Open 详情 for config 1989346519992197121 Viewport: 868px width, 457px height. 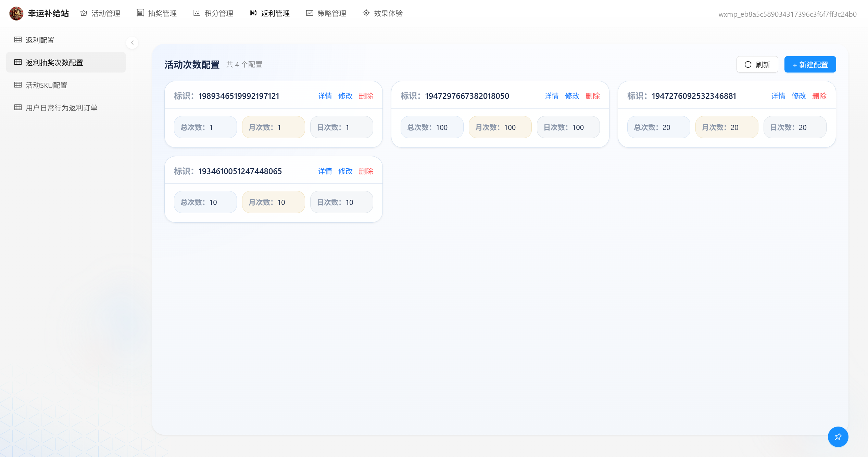pos(325,96)
